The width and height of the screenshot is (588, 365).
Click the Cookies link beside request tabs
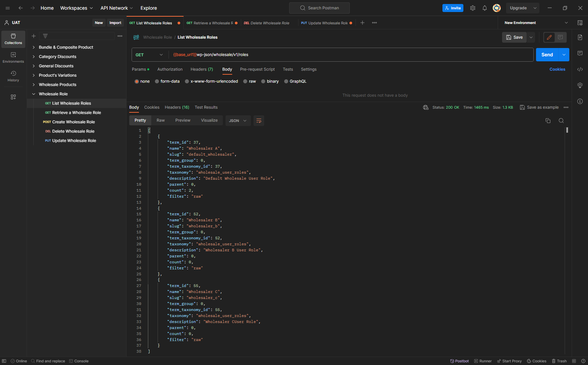click(557, 69)
